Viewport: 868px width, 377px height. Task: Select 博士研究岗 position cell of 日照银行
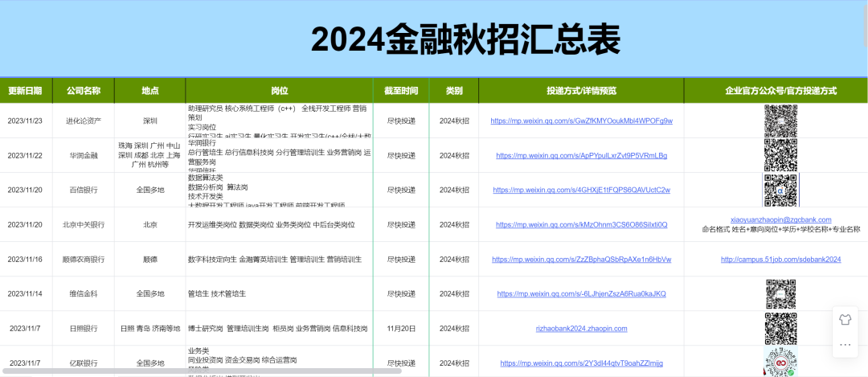pos(280,328)
